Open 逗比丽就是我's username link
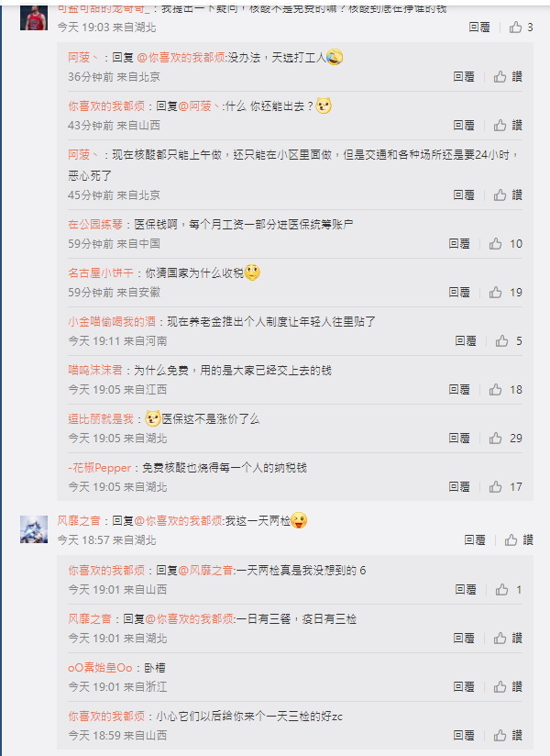This screenshot has height=756, width=550. (x=101, y=419)
